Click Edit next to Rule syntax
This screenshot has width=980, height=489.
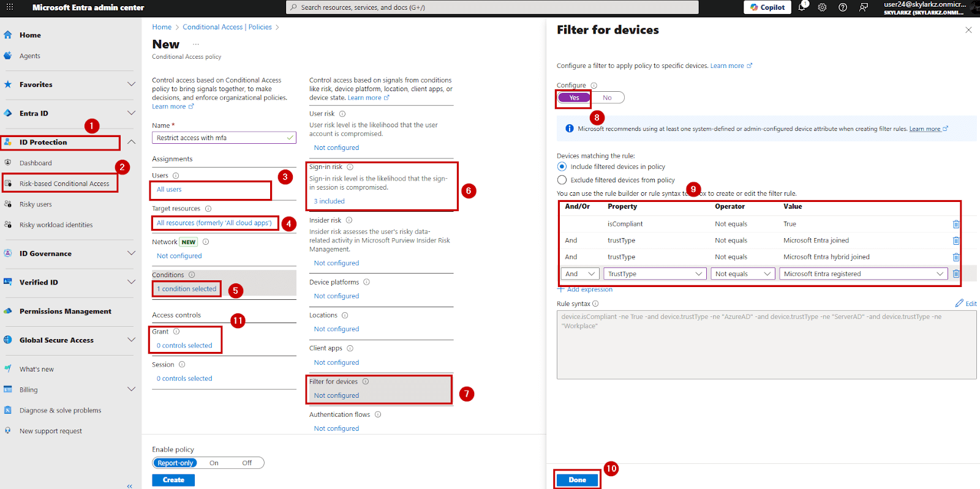pyautogui.click(x=966, y=304)
